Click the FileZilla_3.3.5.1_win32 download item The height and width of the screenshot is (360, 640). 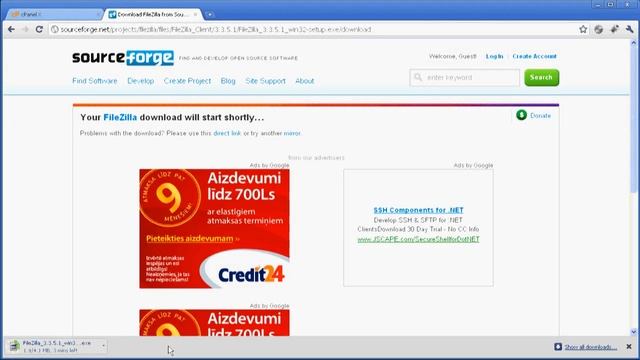pos(57,346)
